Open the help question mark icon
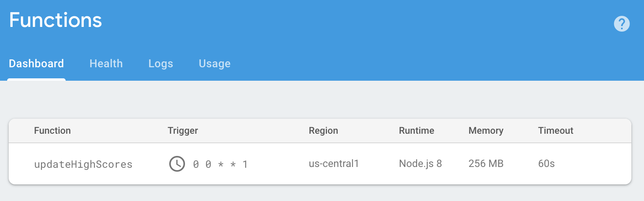 pyautogui.click(x=621, y=24)
